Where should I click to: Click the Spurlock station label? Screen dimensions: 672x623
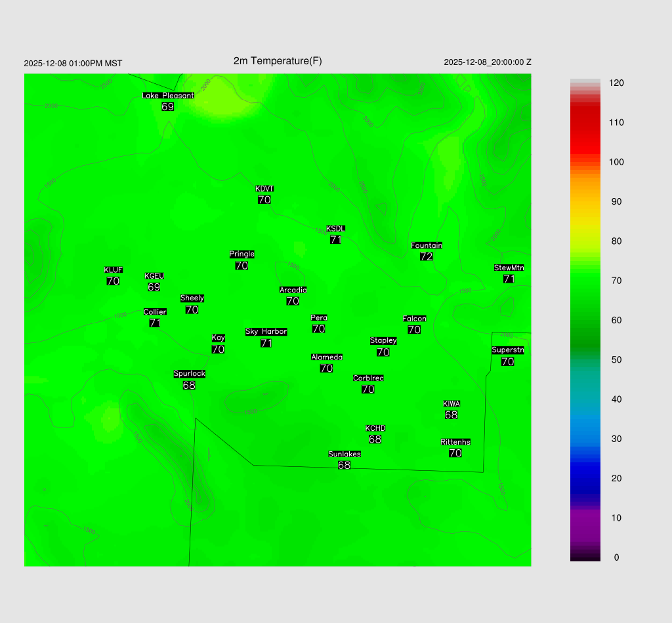pos(189,374)
